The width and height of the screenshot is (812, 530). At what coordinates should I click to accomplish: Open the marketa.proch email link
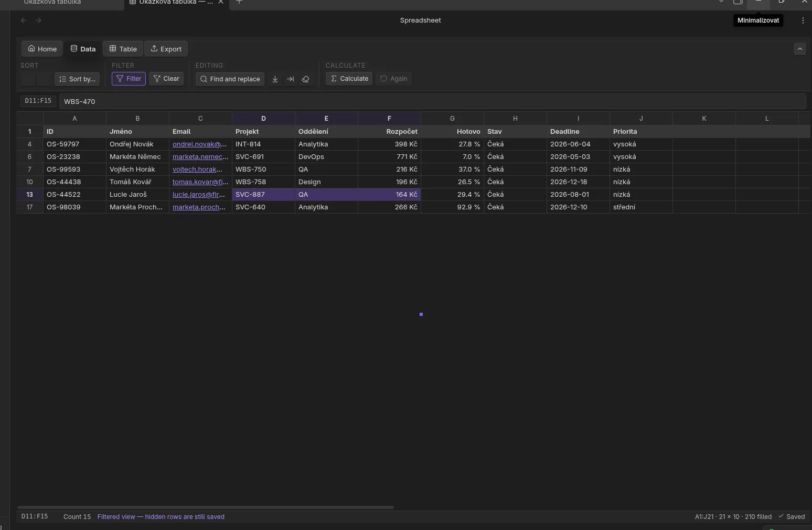[x=199, y=207]
